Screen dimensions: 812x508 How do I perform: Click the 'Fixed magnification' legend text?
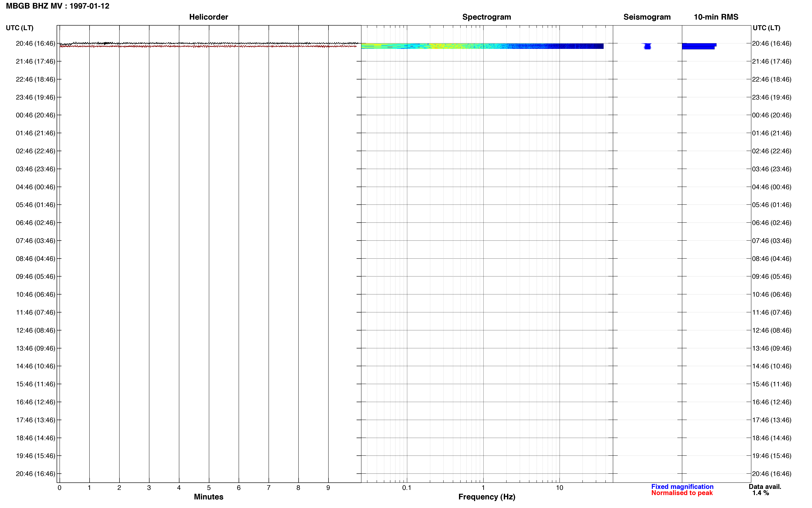click(682, 486)
